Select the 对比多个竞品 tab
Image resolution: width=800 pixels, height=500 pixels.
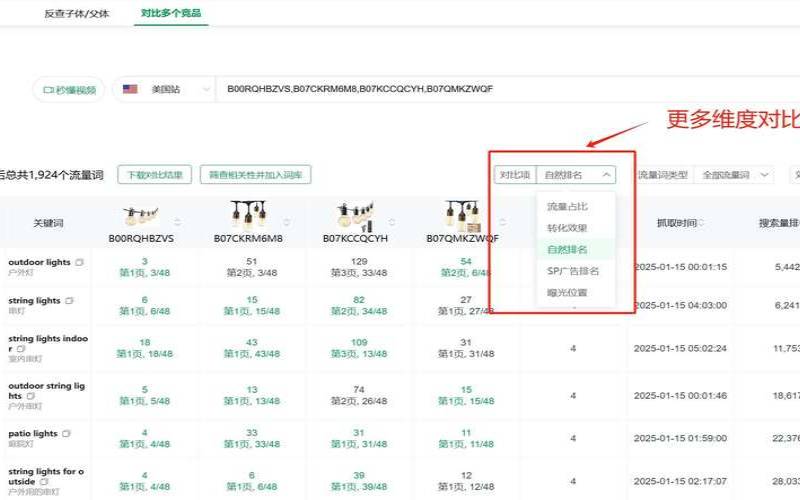171,13
